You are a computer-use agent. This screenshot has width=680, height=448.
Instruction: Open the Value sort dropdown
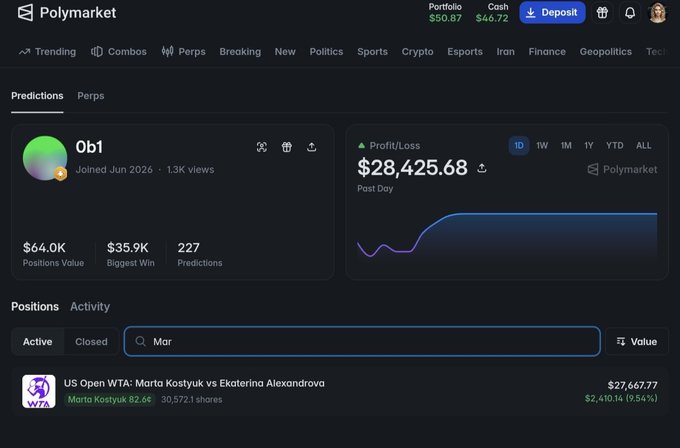637,342
